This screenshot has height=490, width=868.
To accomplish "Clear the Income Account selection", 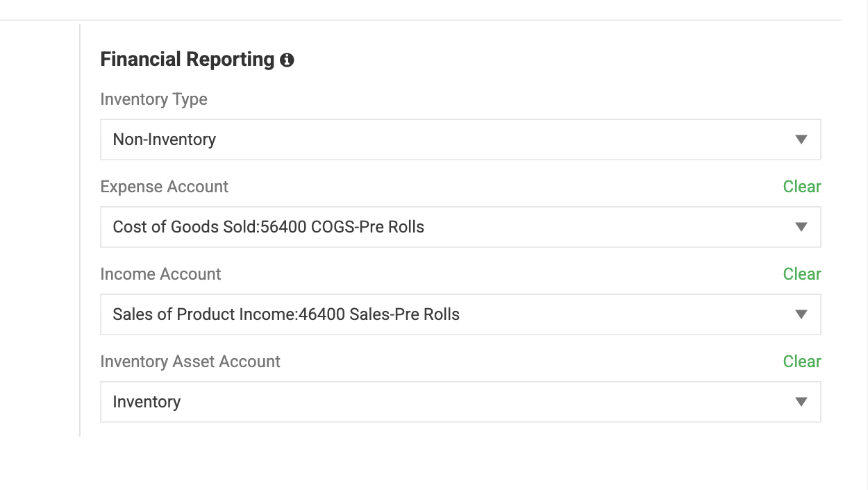I will (801, 274).
